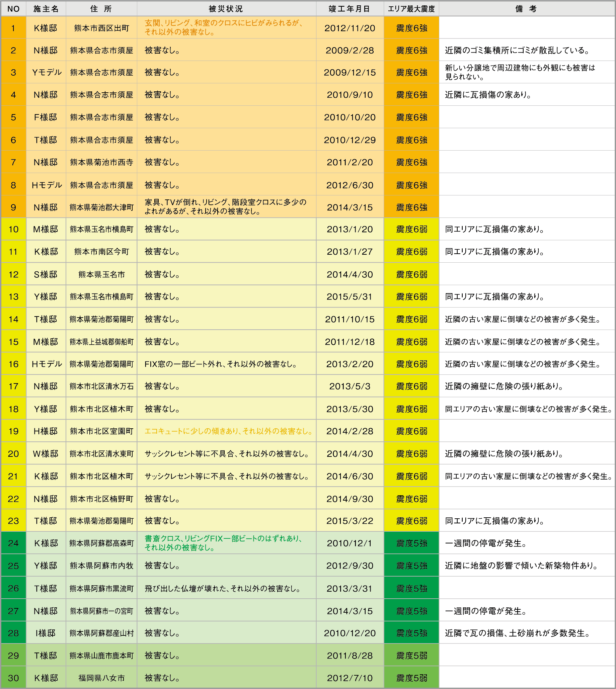
Task: Select date cell 2014/6/30
Action: click(350, 476)
